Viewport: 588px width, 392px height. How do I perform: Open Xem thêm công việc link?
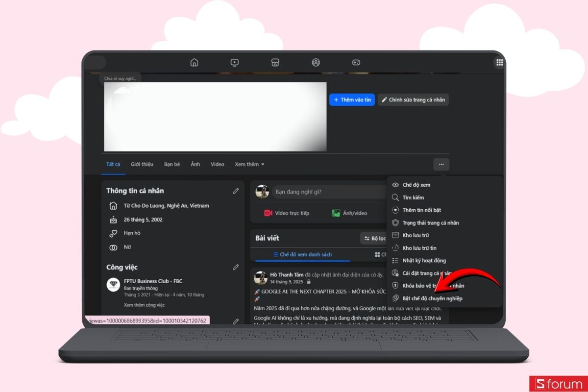(144, 305)
